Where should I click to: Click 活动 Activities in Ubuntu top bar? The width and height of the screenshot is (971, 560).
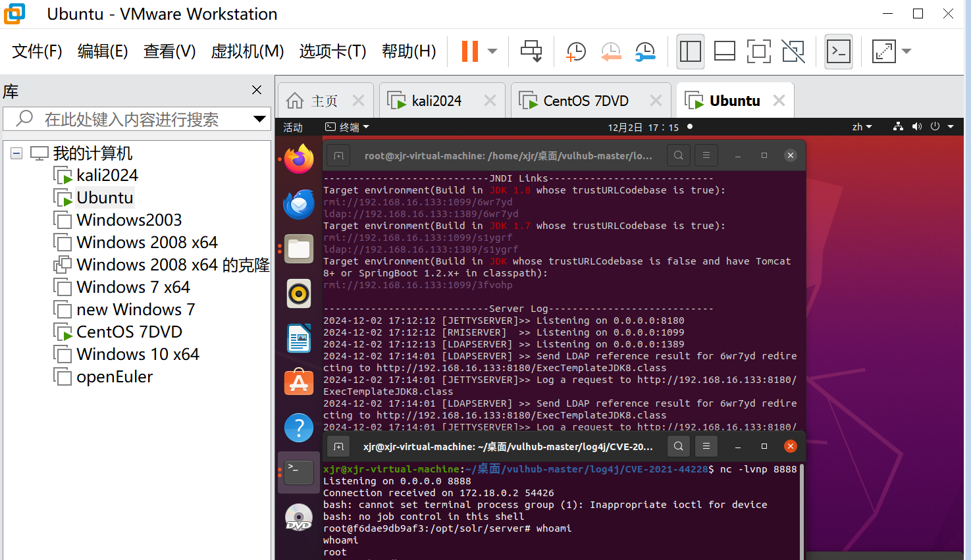pos(293,127)
